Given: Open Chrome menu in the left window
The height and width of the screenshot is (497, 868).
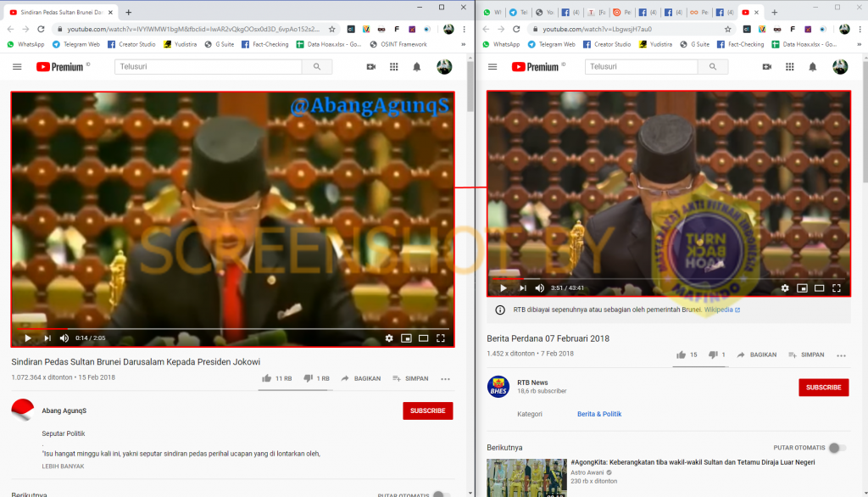Looking at the screenshot, I should tap(464, 29).
